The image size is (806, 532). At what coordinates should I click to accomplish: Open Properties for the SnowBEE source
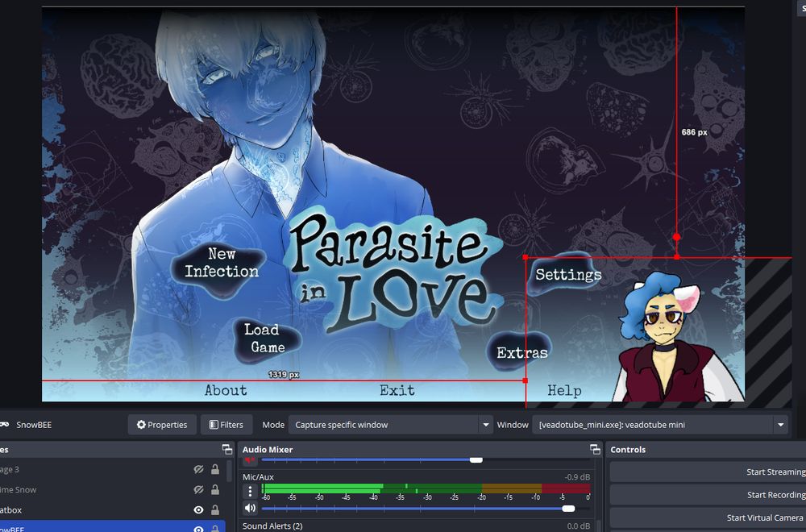click(x=162, y=425)
